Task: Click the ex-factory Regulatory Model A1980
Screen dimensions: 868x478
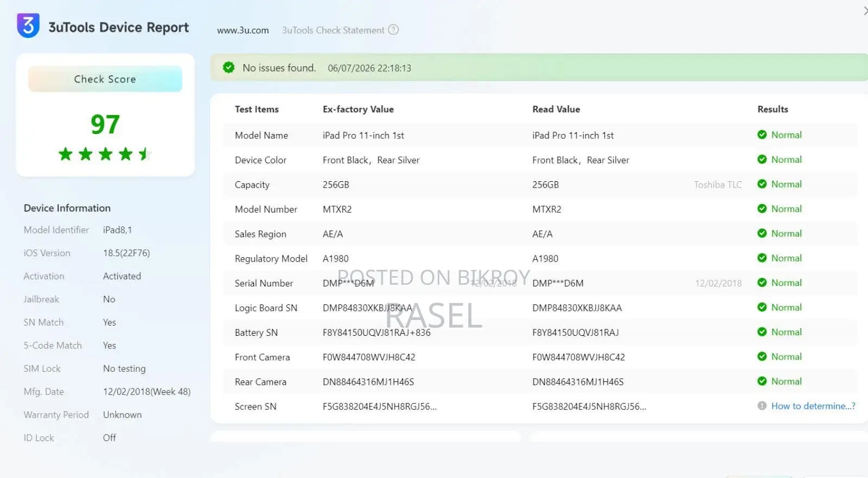Action: (336, 259)
